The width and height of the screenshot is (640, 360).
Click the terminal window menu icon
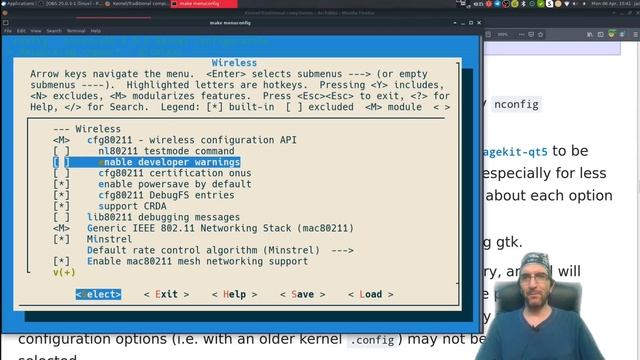click(x=6, y=23)
